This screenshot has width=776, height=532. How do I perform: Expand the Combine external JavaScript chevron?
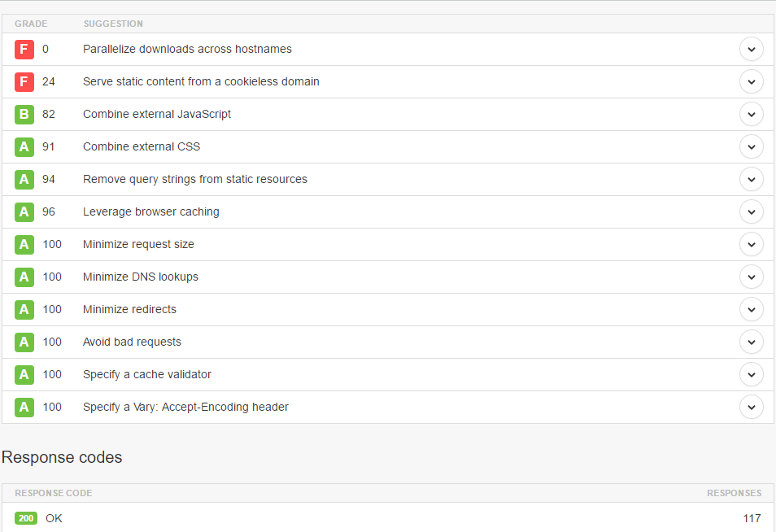(751, 114)
